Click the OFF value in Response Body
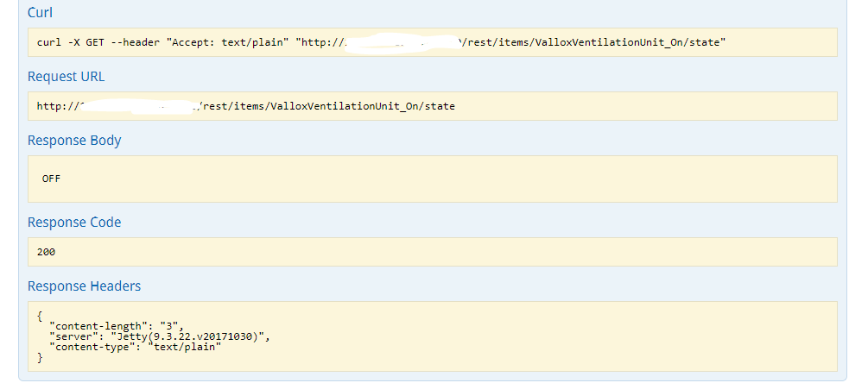This screenshot has width=868, height=383. tap(51, 179)
